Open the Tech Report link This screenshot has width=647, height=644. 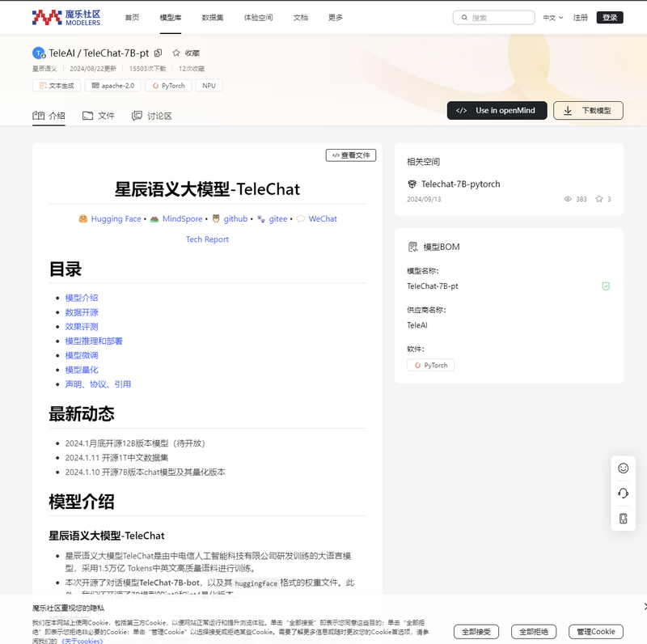point(207,239)
